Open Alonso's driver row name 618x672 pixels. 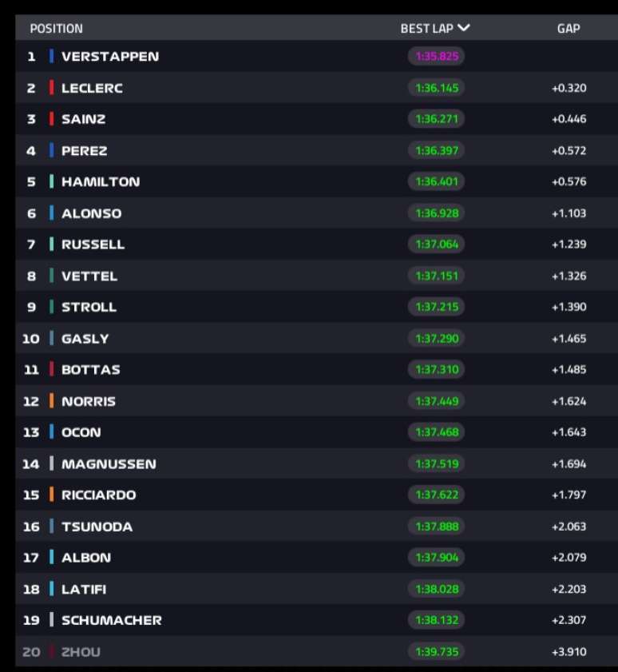point(90,213)
